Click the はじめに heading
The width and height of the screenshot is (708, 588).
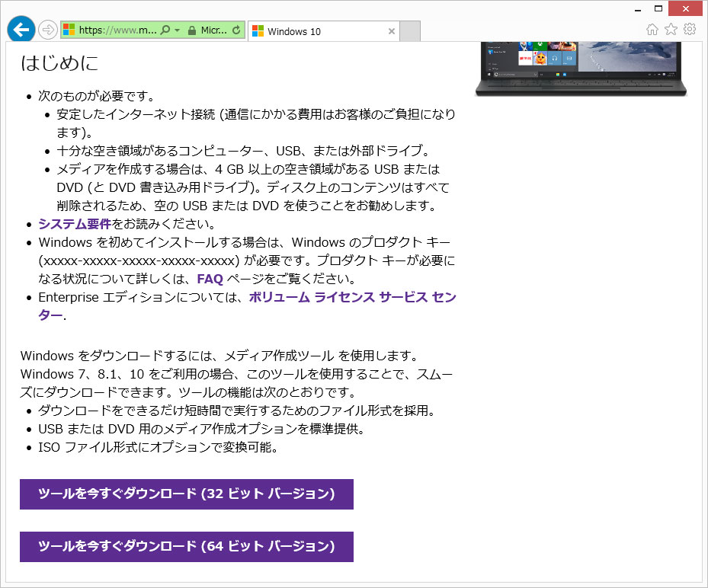[59, 63]
